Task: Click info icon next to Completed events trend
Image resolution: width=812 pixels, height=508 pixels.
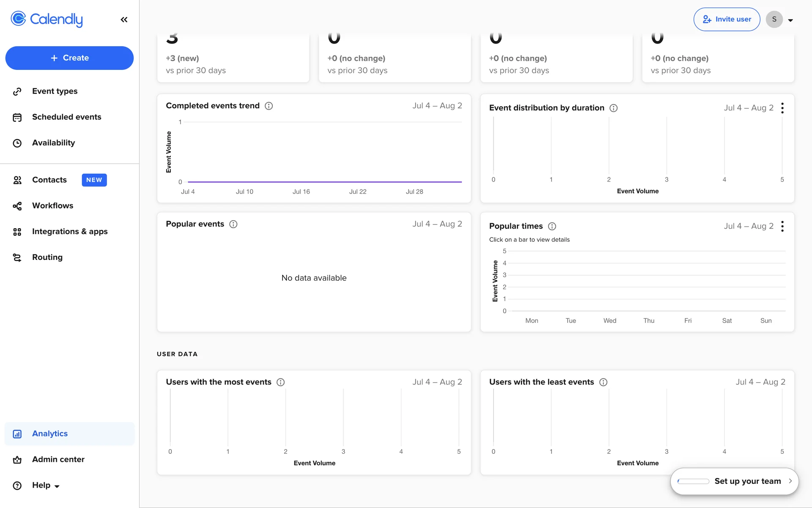Action: click(269, 106)
